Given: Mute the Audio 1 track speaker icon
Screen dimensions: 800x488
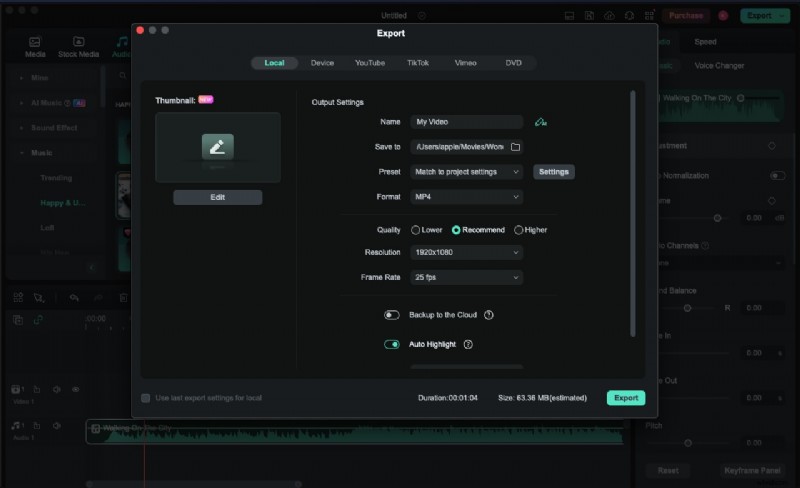Looking at the screenshot, I should (x=57, y=426).
